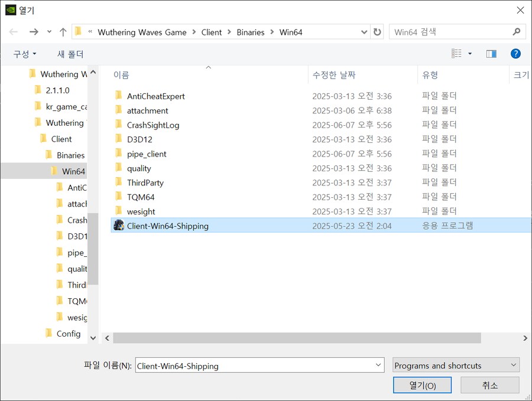Open Help with the question mark icon
Viewport: 532px width, 401px height.
tap(515, 54)
